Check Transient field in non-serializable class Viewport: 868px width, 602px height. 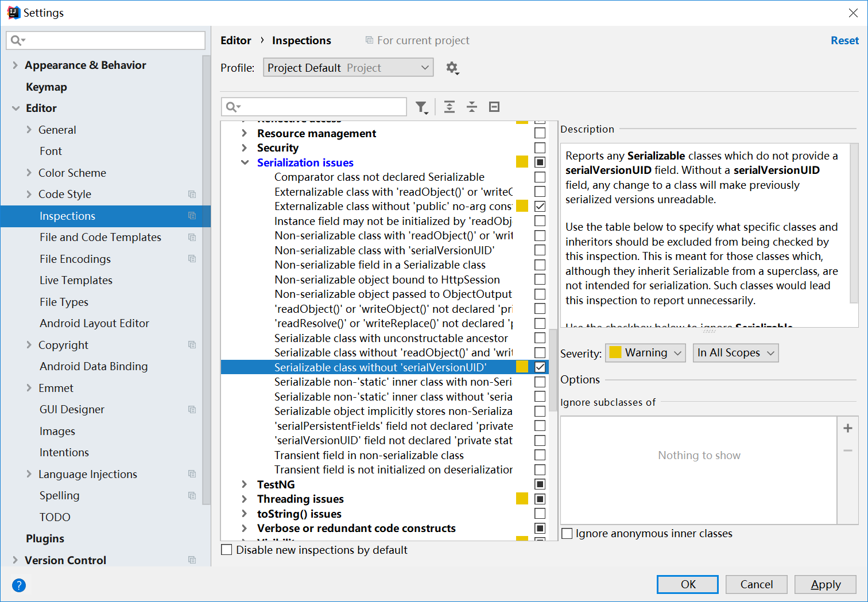click(x=540, y=455)
